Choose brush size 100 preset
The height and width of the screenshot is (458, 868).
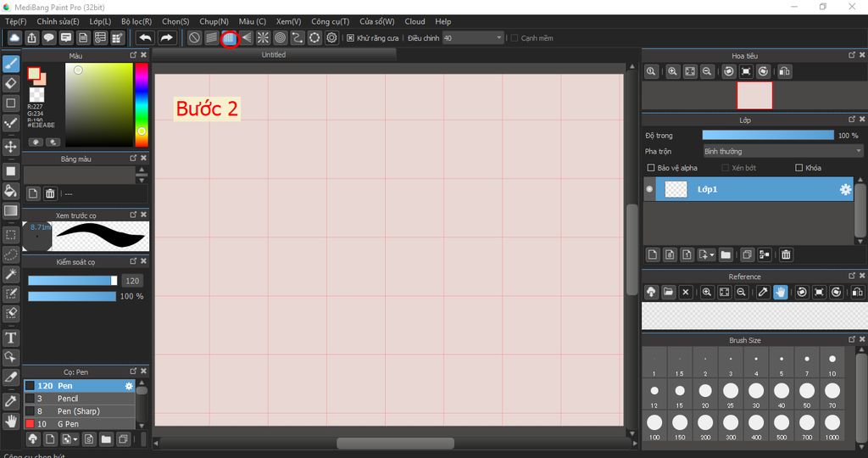click(x=654, y=426)
